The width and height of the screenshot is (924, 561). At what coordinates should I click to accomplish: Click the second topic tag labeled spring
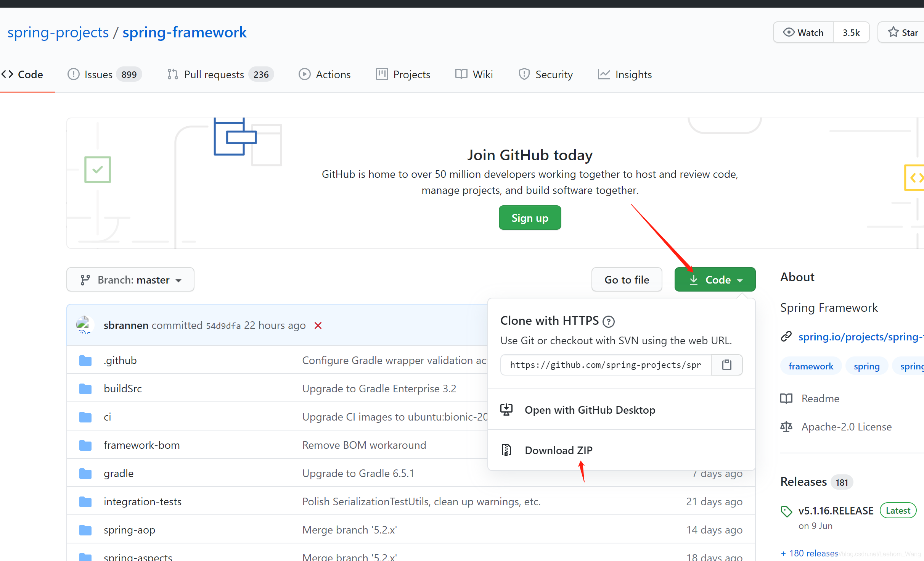click(x=866, y=366)
